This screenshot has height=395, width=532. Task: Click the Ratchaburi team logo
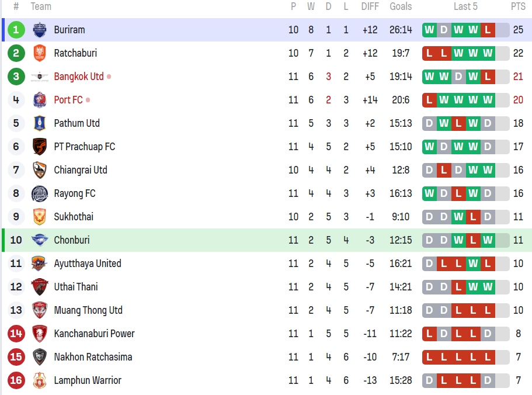point(40,53)
